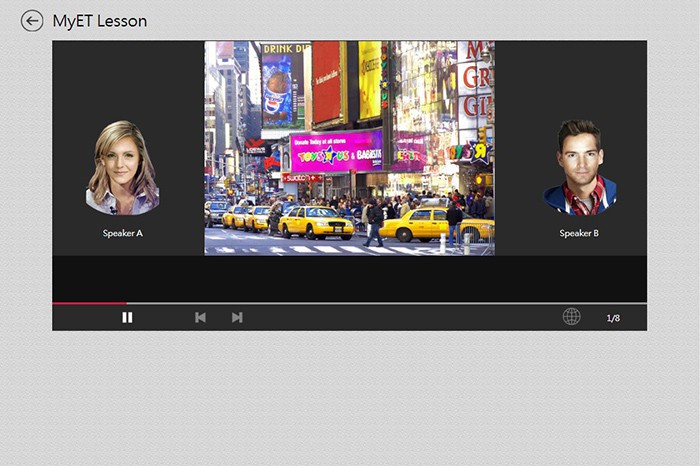The width and height of the screenshot is (700, 466).
Task: Click the Toys R Us sign in the picture
Action: click(335, 154)
